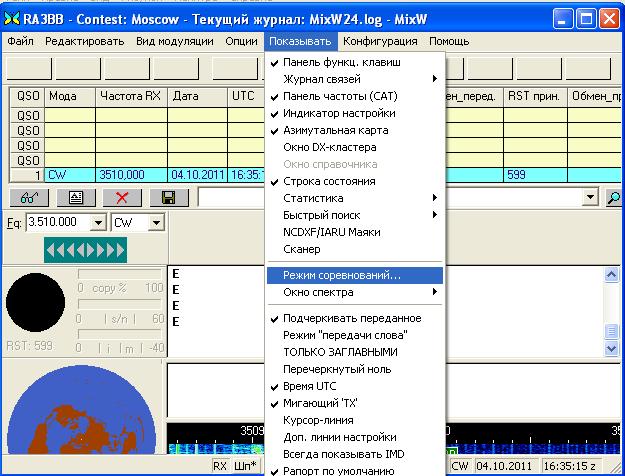Open the Fq frequency dropdown
Screen dimensions: 625x476
(97, 222)
